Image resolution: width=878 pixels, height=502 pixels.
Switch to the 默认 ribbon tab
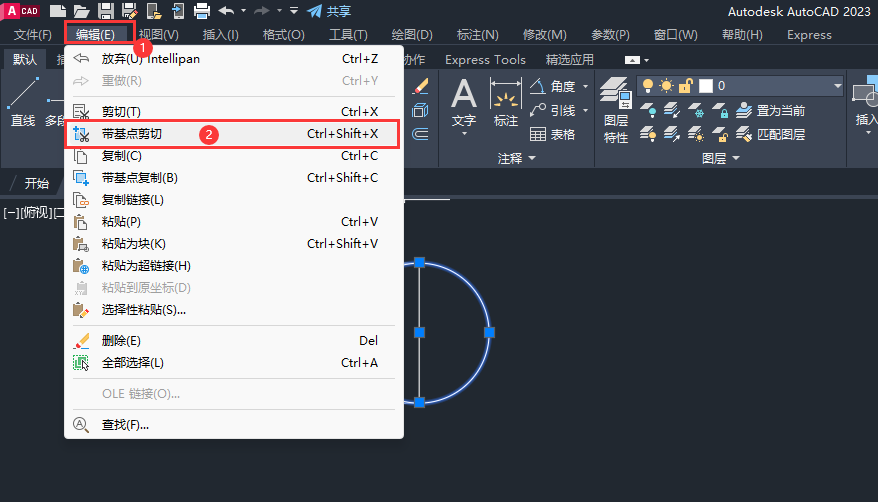coord(25,59)
